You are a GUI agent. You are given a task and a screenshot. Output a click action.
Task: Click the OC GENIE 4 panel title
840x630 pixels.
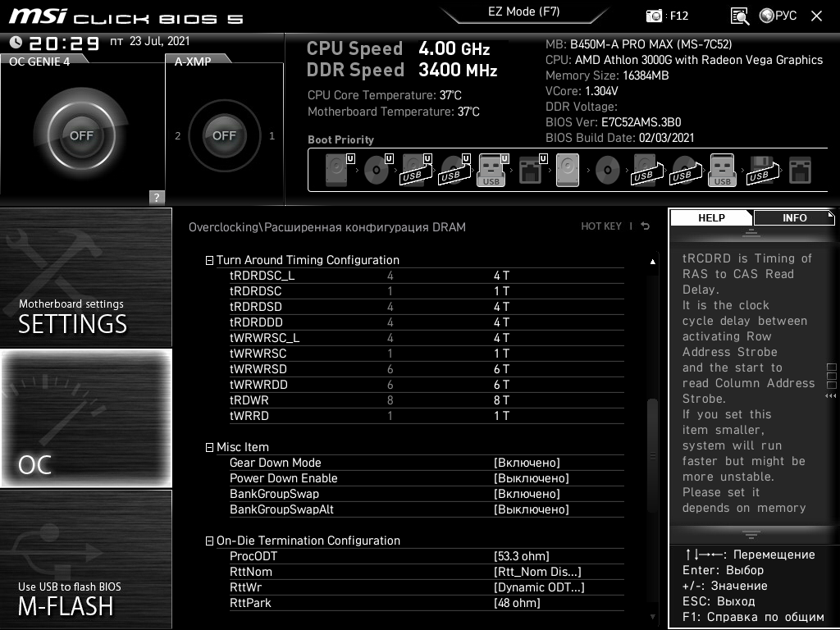pos(39,62)
